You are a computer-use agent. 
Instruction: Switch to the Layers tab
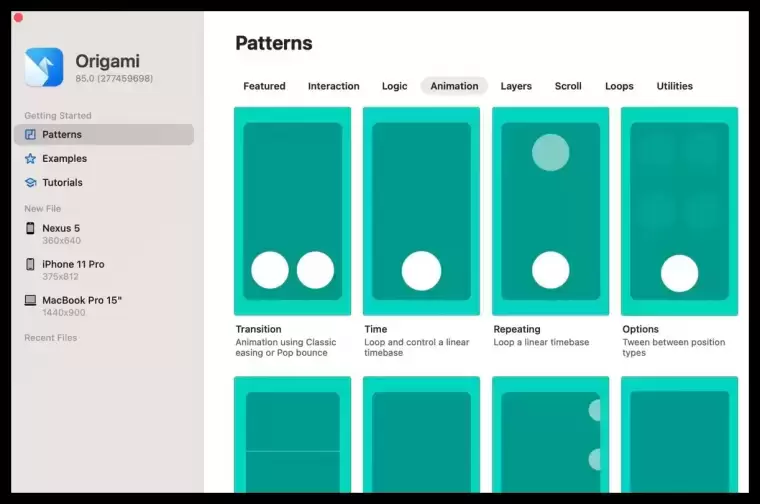point(516,86)
